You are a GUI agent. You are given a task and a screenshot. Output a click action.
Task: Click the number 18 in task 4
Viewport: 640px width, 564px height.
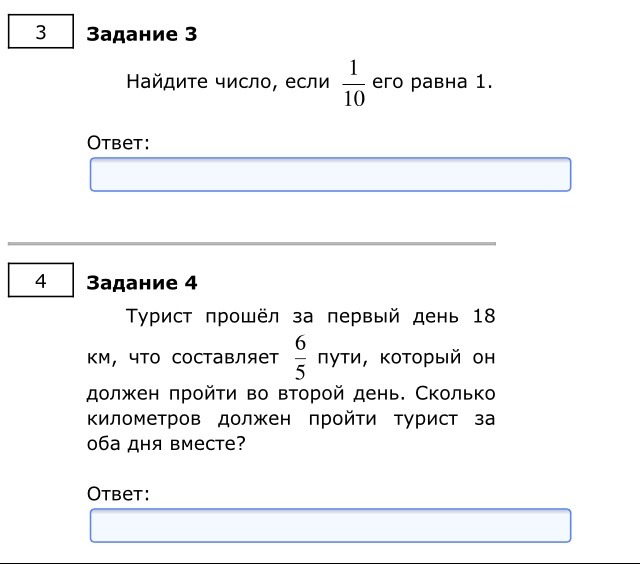point(484,316)
